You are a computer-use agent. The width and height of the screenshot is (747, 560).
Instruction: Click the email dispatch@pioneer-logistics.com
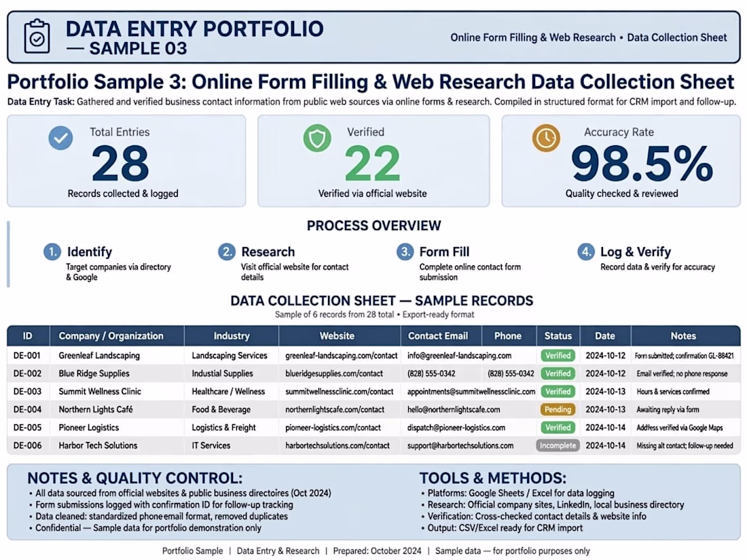tap(456, 428)
